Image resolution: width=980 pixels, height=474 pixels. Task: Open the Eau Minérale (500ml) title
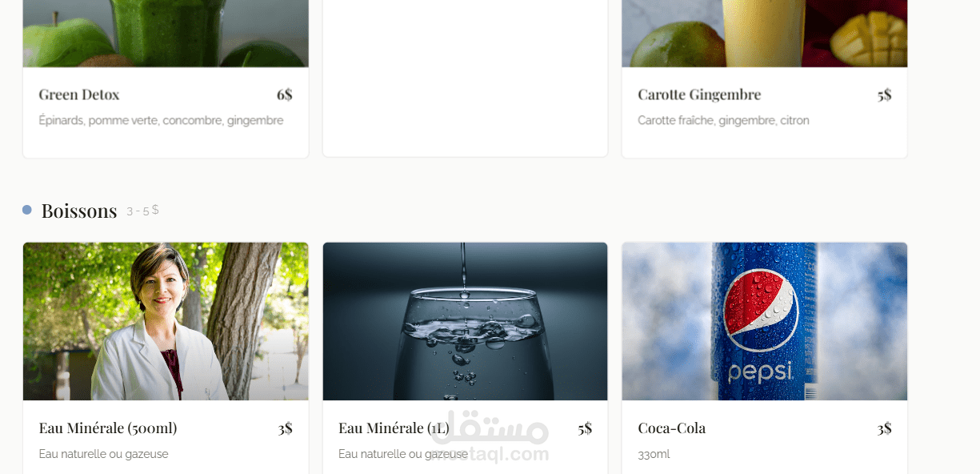point(108,428)
